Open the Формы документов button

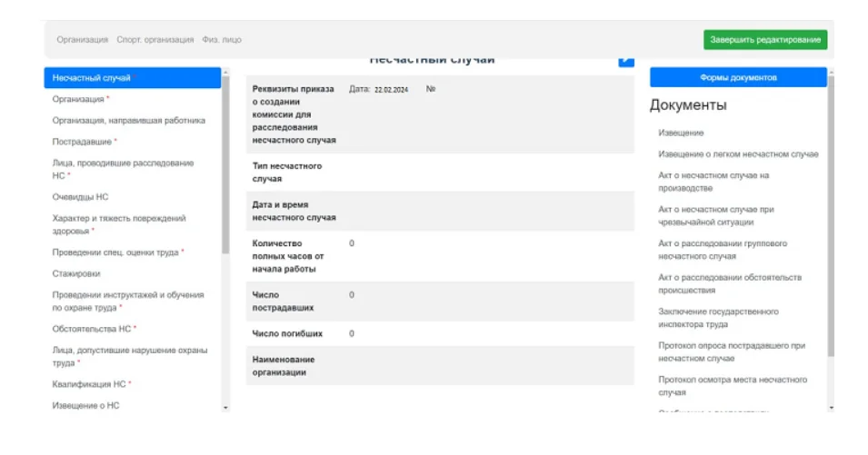pyautogui.click(x=738, y=77)
